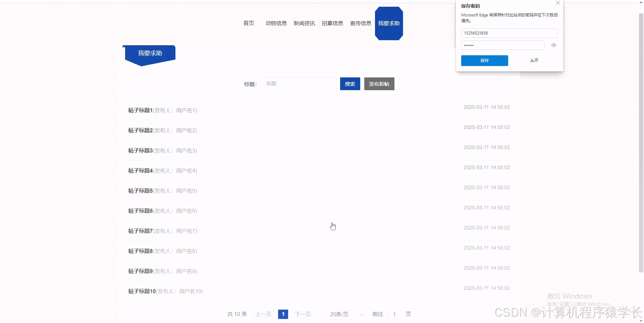Go to 宣传信息 page
The width and height of the screenshot is (644, 323).
pos(360,23)
